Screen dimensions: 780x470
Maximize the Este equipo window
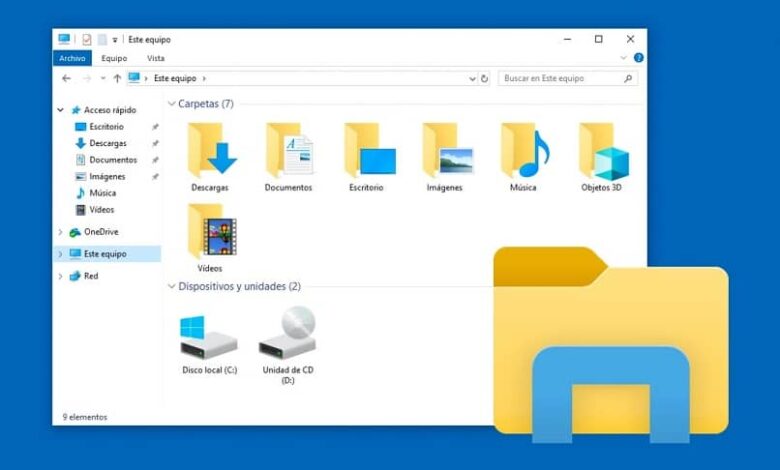(599, 39)
